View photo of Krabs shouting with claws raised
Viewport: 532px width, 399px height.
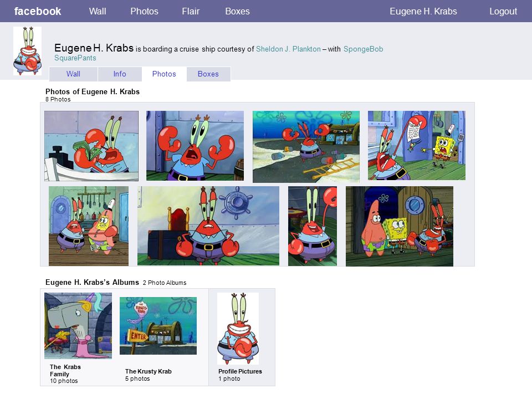[195, 146]
